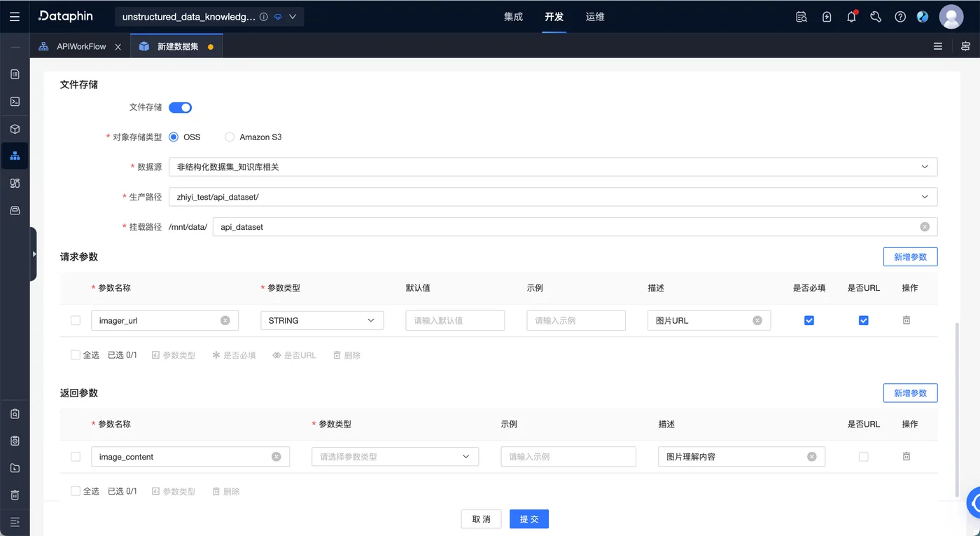Screen dimensions: 980x536
Task: Open the notification bell icon
Action: 851,17
